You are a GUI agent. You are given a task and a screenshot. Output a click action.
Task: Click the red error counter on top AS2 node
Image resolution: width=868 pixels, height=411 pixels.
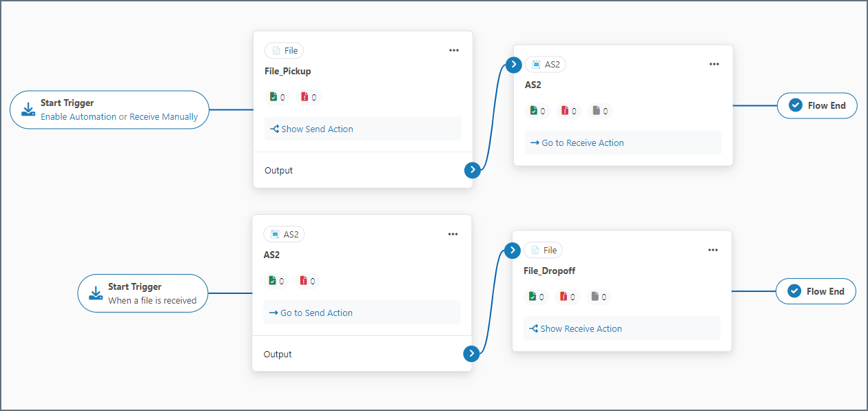point(568,111)
